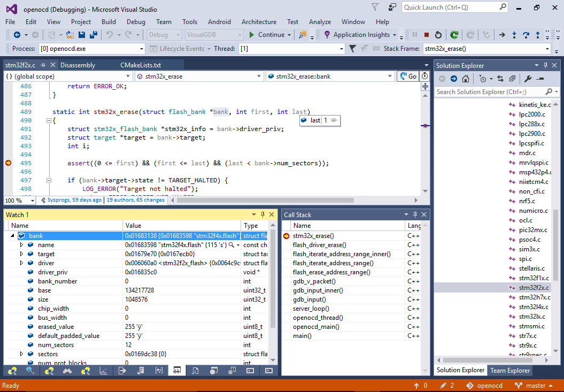Open the Debug menu
Viewport: 564px width, 392px height.
136,22
